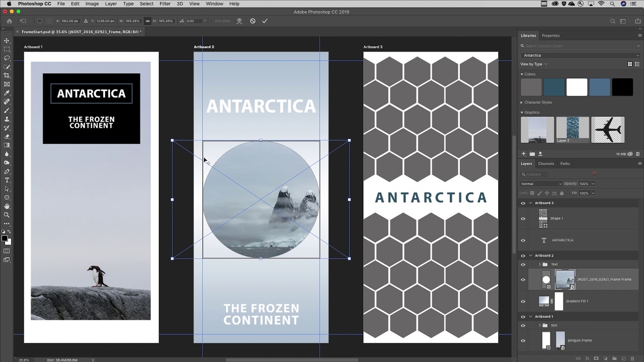Open the View by Type dropdown
644x362 pixels.
tap(534, 64)
